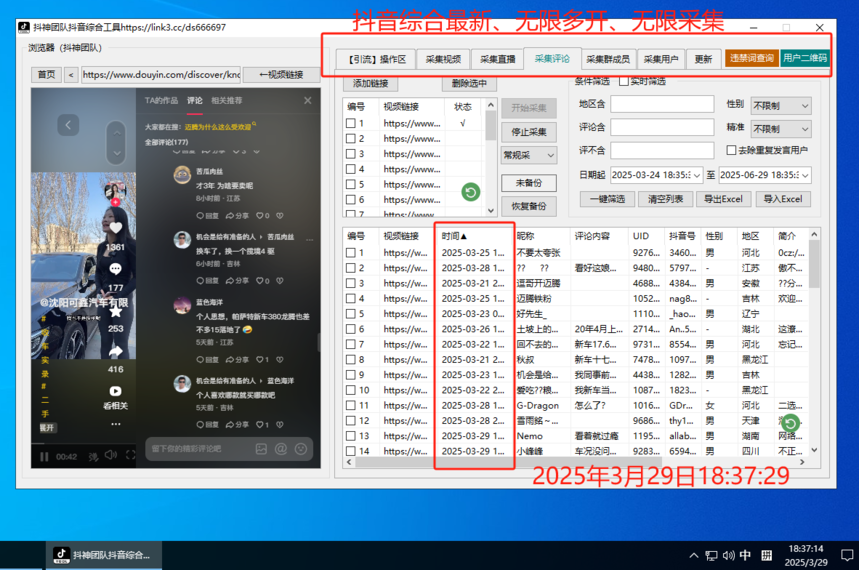Screen dimensions: 859x570
Task: Click 一键筛选 button
Action: click(607, 199)
